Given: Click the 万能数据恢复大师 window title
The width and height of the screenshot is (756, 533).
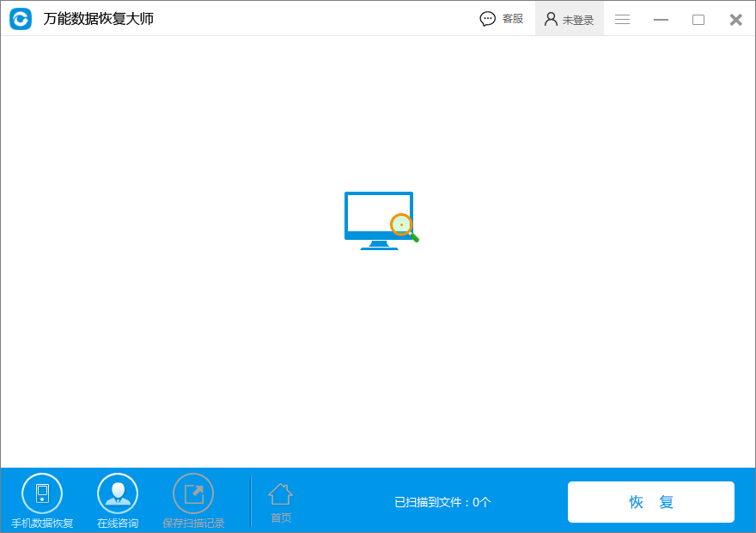Looking at the screenshot, I should 99,19.
